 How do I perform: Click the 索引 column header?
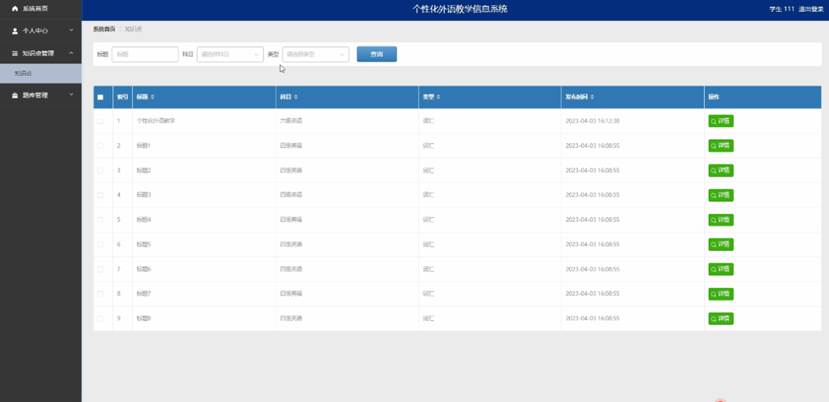click(x=122, y=97)
